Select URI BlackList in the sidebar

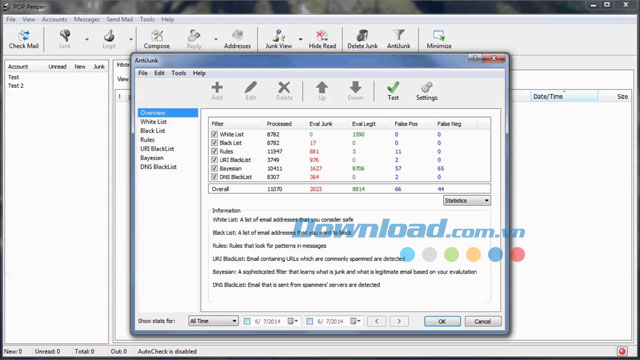click(x=157, y=149)
